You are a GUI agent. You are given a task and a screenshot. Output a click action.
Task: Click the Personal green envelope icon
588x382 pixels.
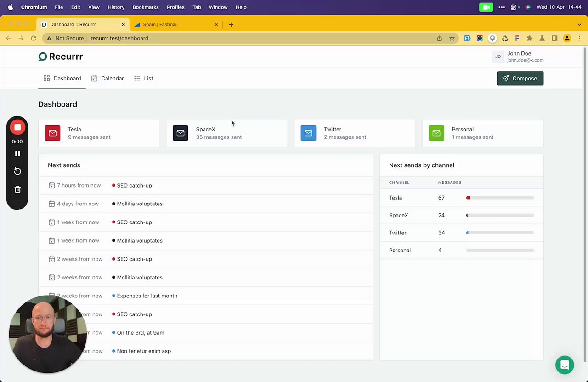[x=436, y=133]
